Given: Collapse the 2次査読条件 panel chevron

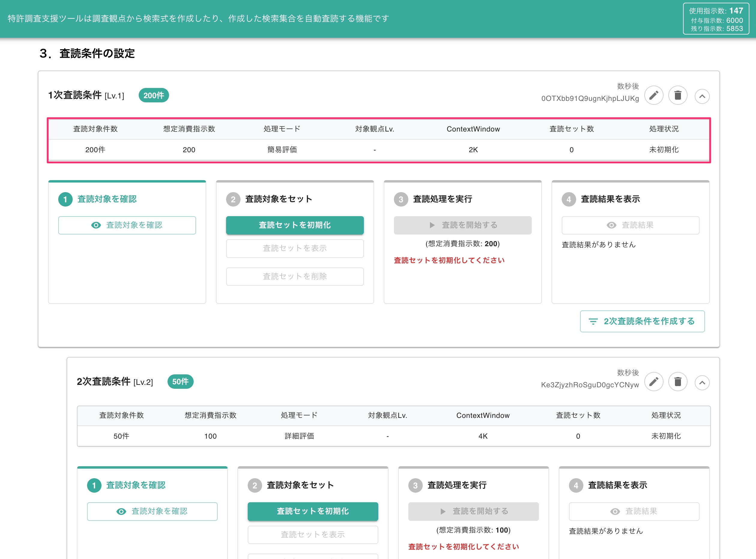Looking at the screenshot, I should [x=702, y=383].
